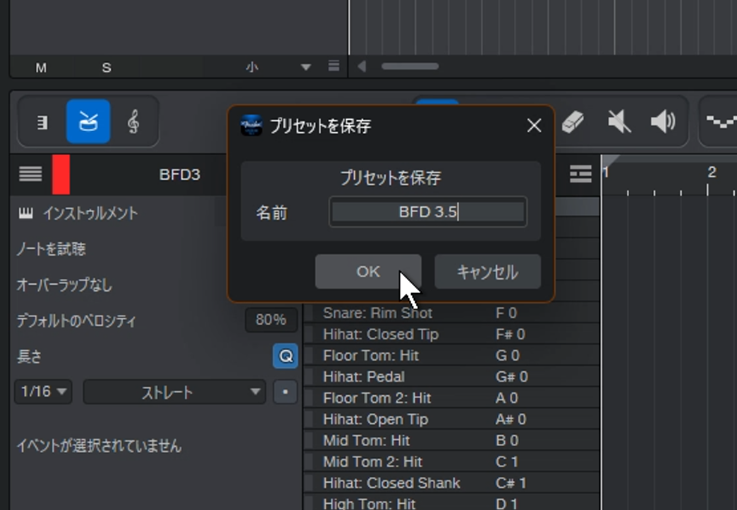Toggle the S solo button
737x510 pixels.
[x=107, y=68]
